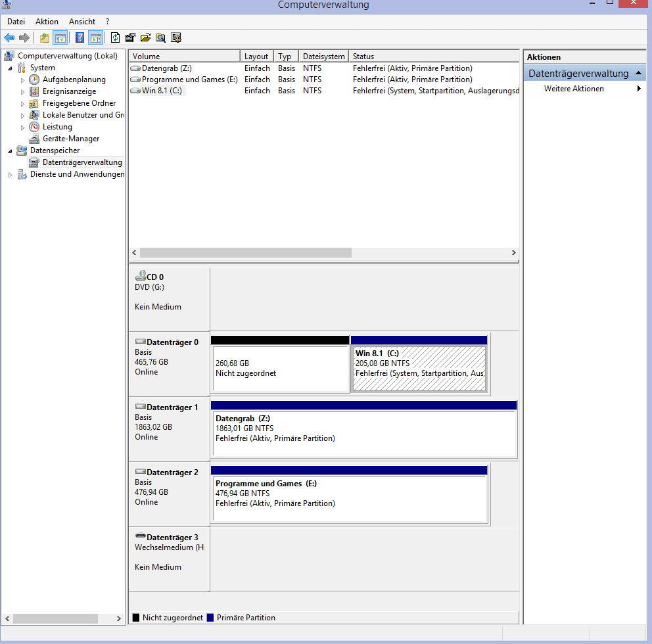Viewport: 652px width, 644px height.
Task: Open the Ansicht menu
Action: (x=82, y=22)
